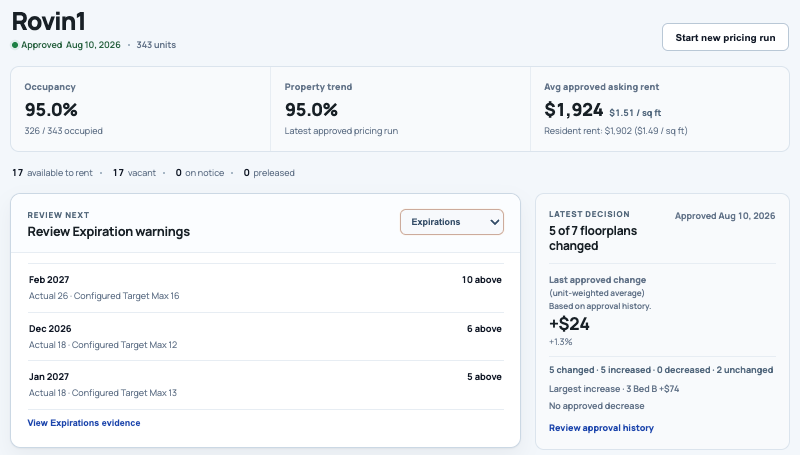Click the $1,924 average asking rent
The height and width of the screenshot is (455, 800).
coord(573,110)
